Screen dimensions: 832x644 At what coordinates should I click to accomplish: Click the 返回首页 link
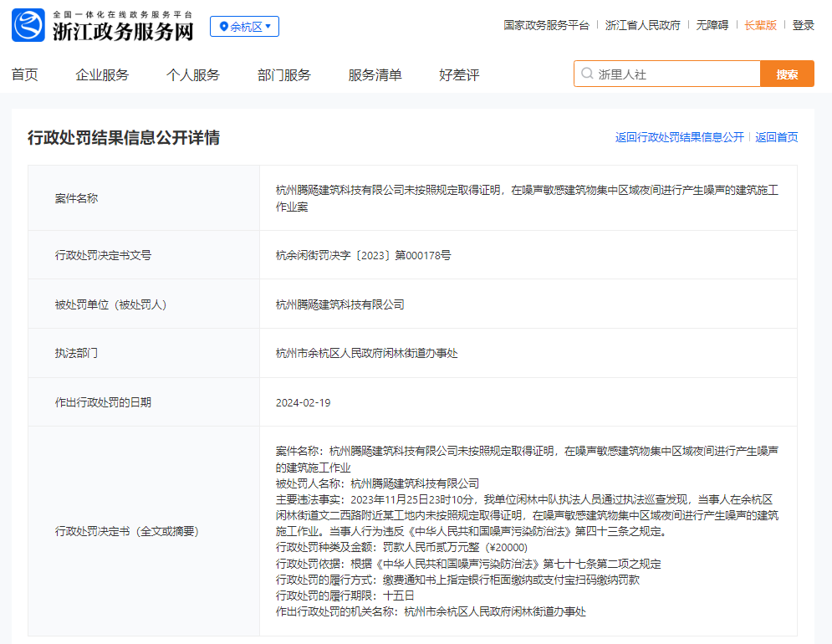click(777, 137)
